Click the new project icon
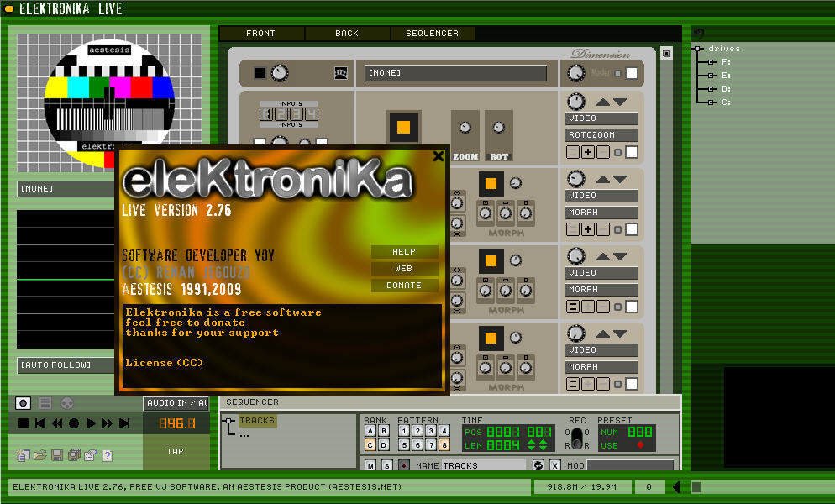Viewport: 835px width, 504px height. click(x=24, y=455)
